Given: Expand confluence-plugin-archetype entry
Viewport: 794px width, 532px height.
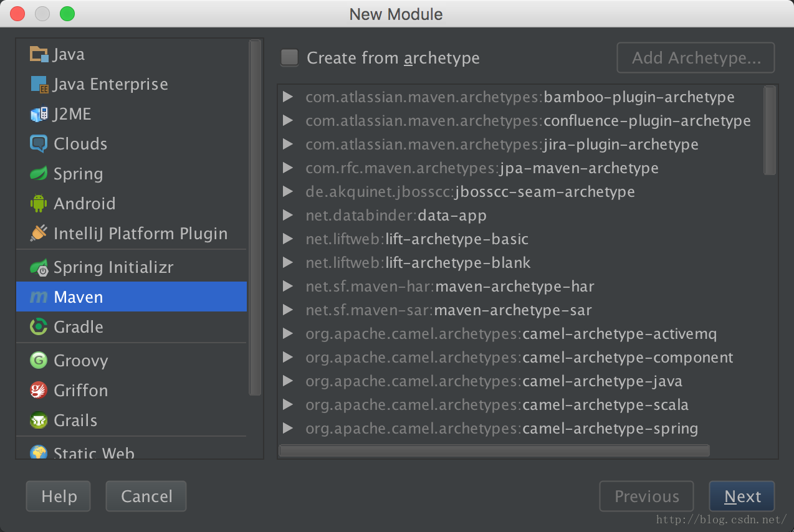Looking at the screenshot, I should click(x=287, y=120).
